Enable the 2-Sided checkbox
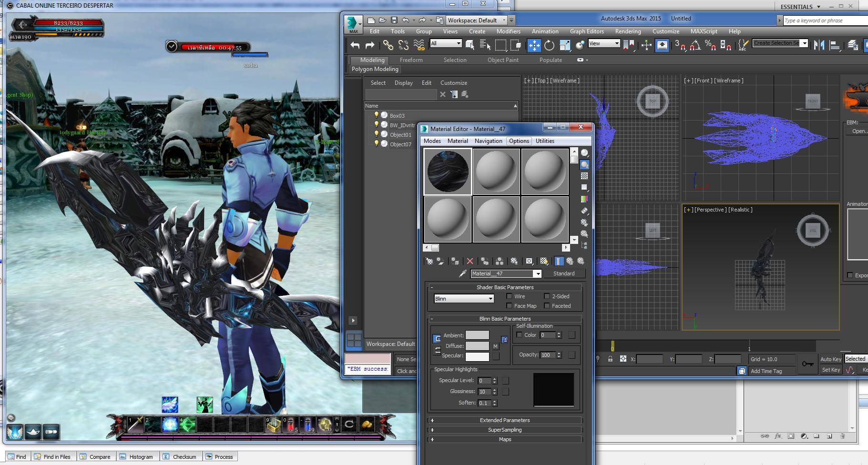 coord(547,296)
